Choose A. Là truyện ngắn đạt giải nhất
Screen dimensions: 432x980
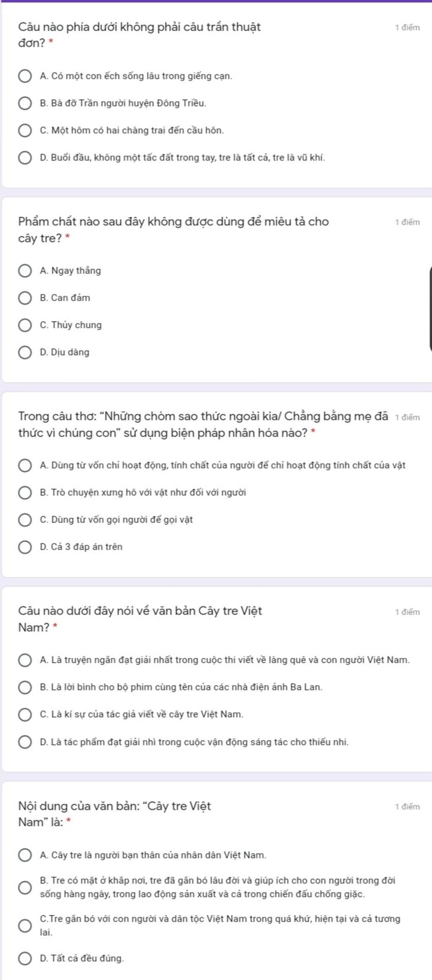coord(25,660)
